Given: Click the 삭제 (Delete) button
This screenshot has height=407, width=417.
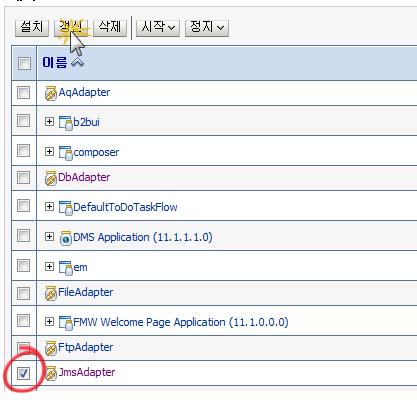Looking at the screenshot, I should [110, 27].
